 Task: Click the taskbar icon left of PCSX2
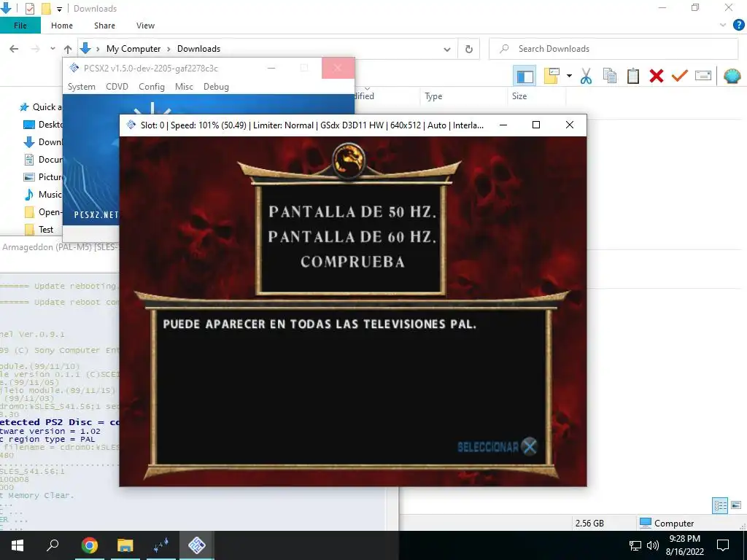[161, 545]
